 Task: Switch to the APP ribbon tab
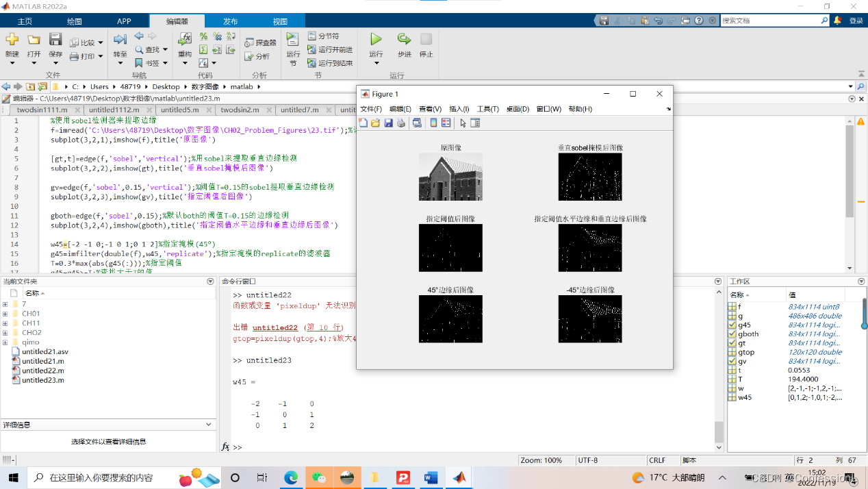point(123,21)
